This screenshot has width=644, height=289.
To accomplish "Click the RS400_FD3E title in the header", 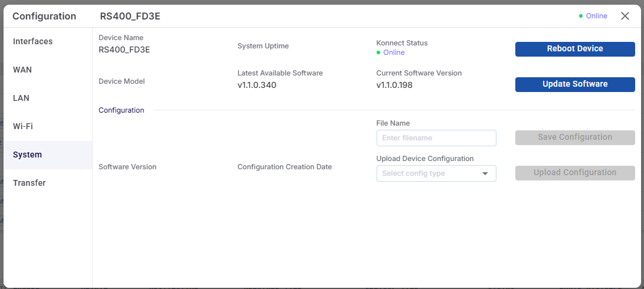I will click(x=130, y=16).
